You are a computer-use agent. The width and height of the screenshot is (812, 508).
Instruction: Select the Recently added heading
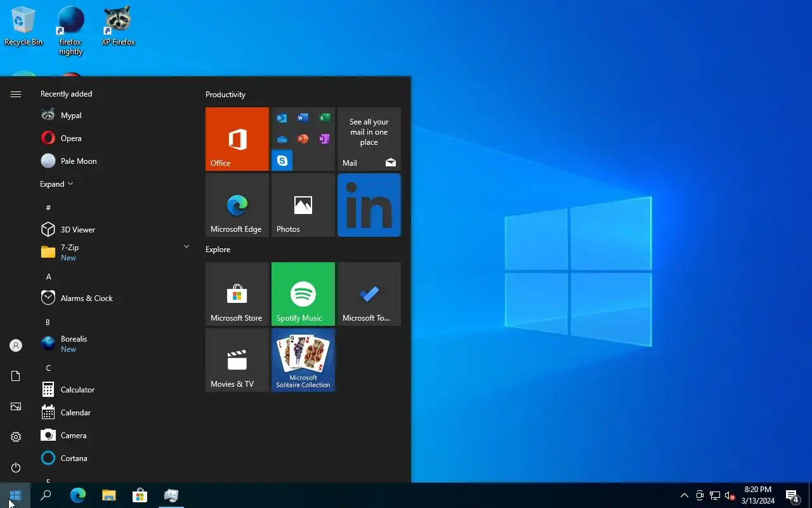click(66, 94)
